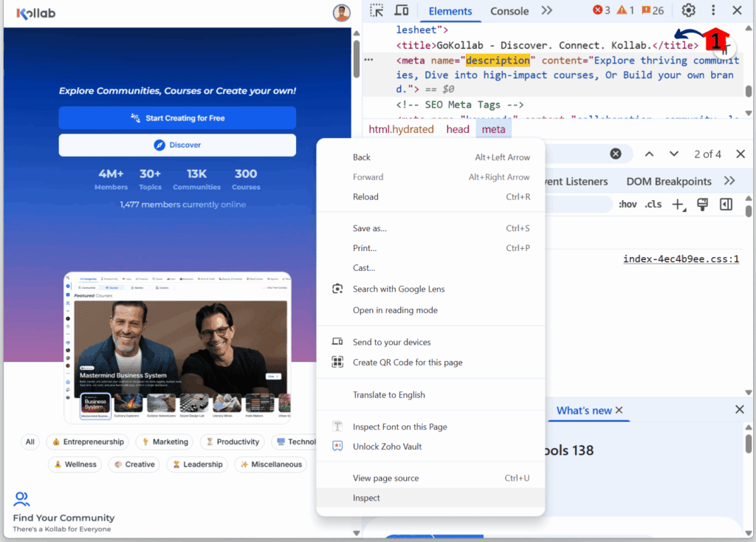This screenshot has height=542, width=756.
Task: Select the Creative category chip
Action: click(x=135, y=464)
